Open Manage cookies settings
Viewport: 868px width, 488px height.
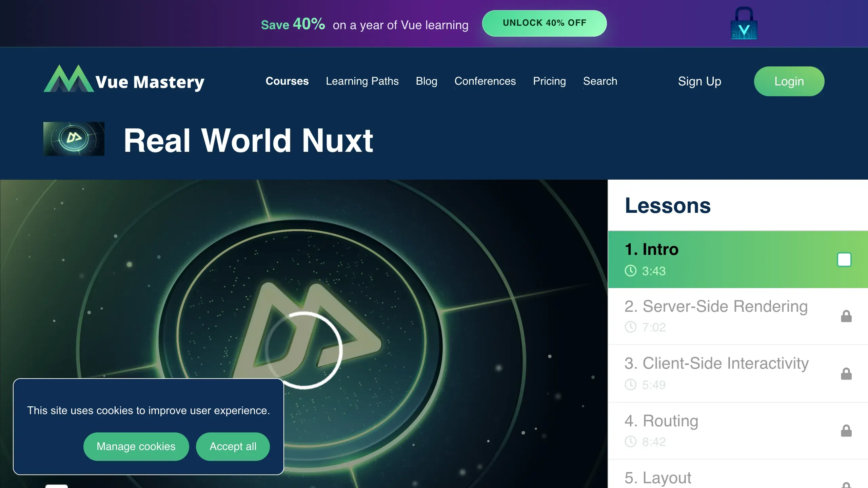[136, 446]
